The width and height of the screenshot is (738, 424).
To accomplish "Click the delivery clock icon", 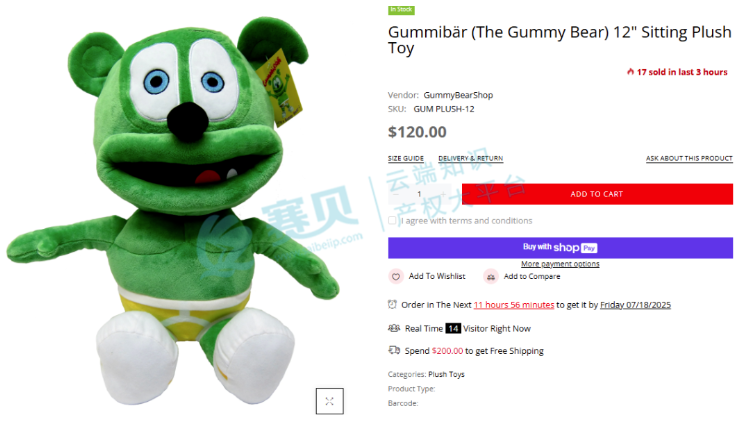I will pyautogui.click(x=392, y=304).
